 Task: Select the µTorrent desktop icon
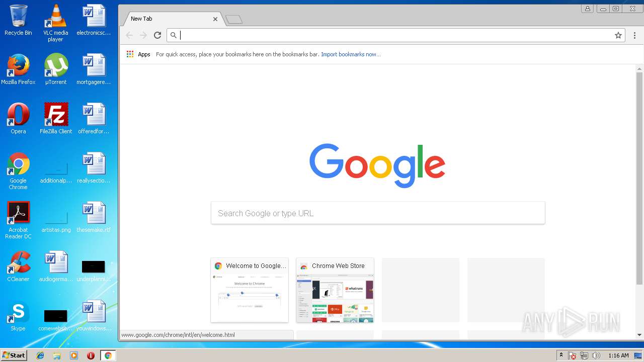click(x=55, y=69)
